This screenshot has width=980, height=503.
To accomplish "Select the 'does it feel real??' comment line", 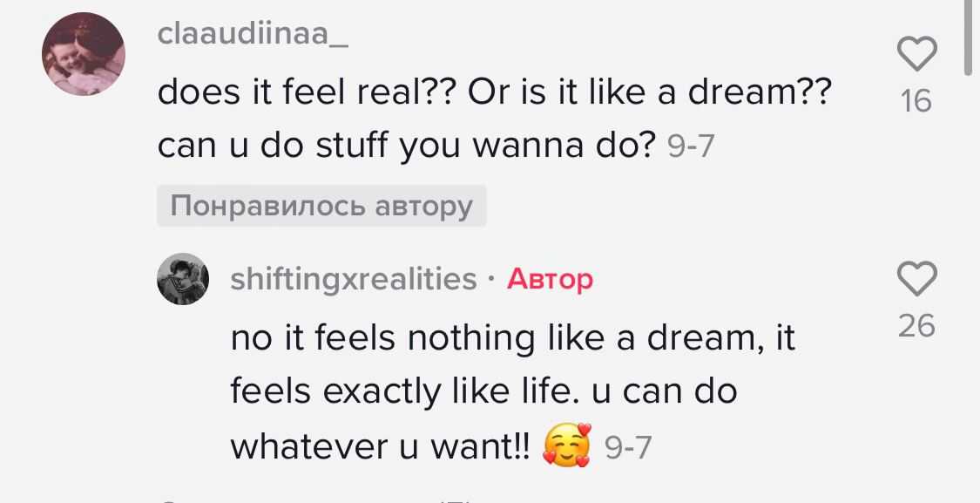I will [x=495, y=92].
